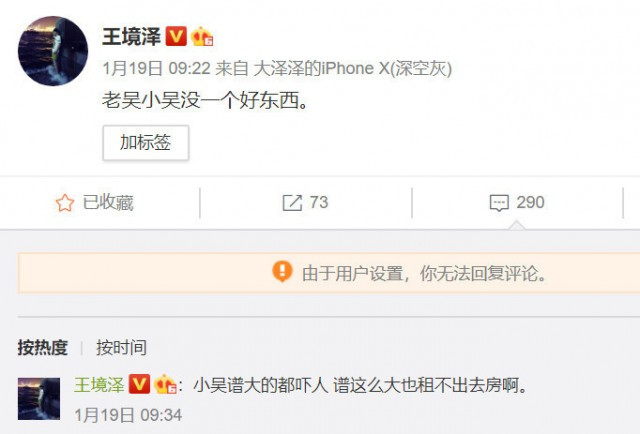Click the crown badge next to commenter name
The image size is (640, 434).
[x=165, y=384]
